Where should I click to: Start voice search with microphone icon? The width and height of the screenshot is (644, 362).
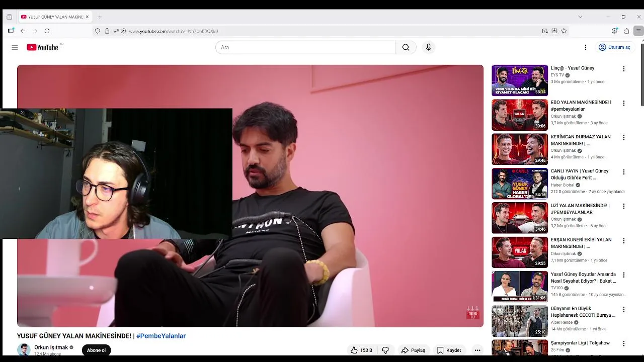pyautogui.click(x=429, y=47)
